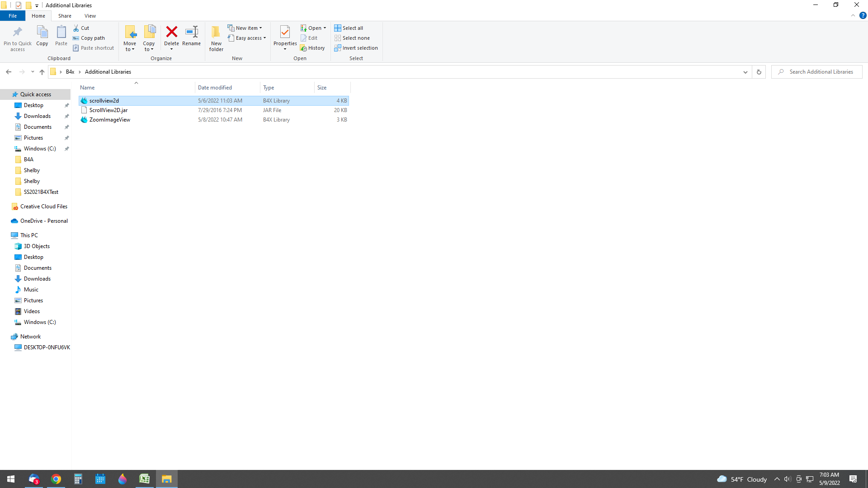Select the ScrollView2D.jar file

click(108, 110)
